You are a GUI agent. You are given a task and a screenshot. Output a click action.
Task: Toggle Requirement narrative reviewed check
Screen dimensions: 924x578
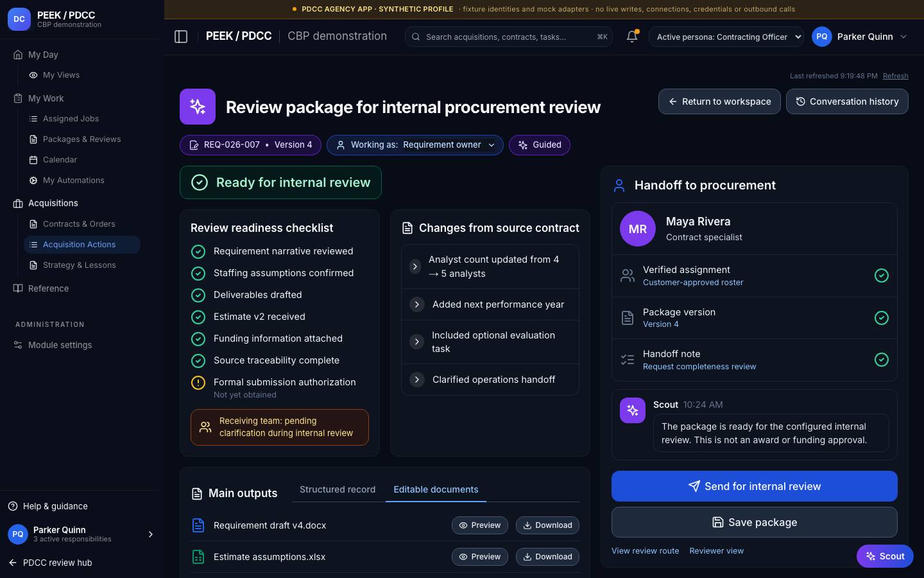(198, 252)
